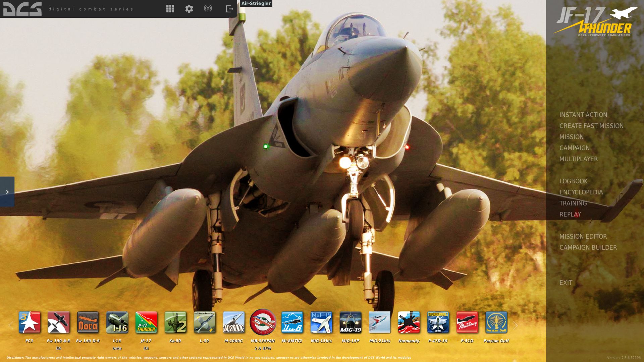Select the Mi-8MTV2 module icon
This screenshot has width=644, height=362.
pyautogui.click(x=292, y=322)
